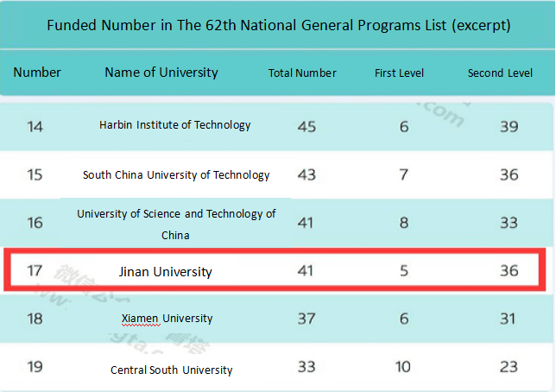Screen dimensions: 556x392
Task: Click "South China University of Technology" name
Action: 176,175
